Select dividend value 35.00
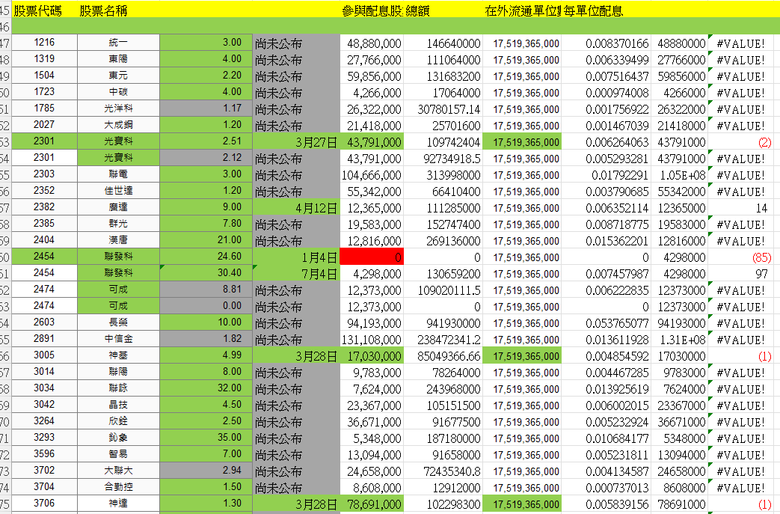The image size is (780, 514). click(206, 437)
